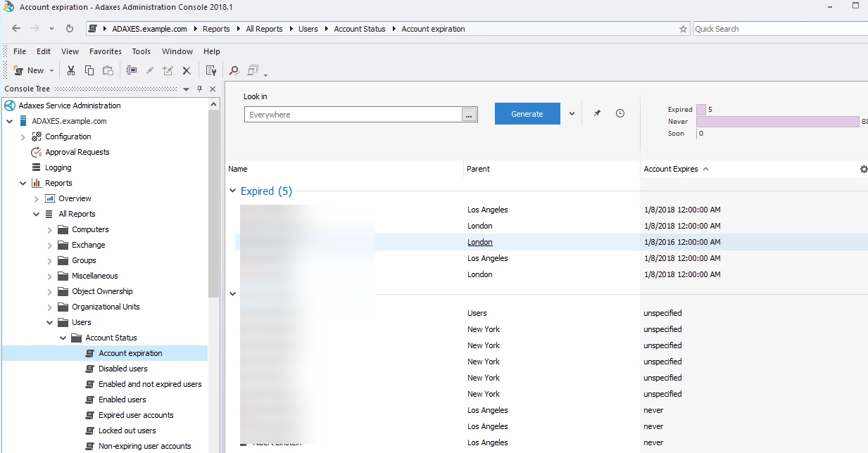Click the pencil-with-plus toolbar icon
The width and height of the screenshot is (868, 453).
click(168, 70)
